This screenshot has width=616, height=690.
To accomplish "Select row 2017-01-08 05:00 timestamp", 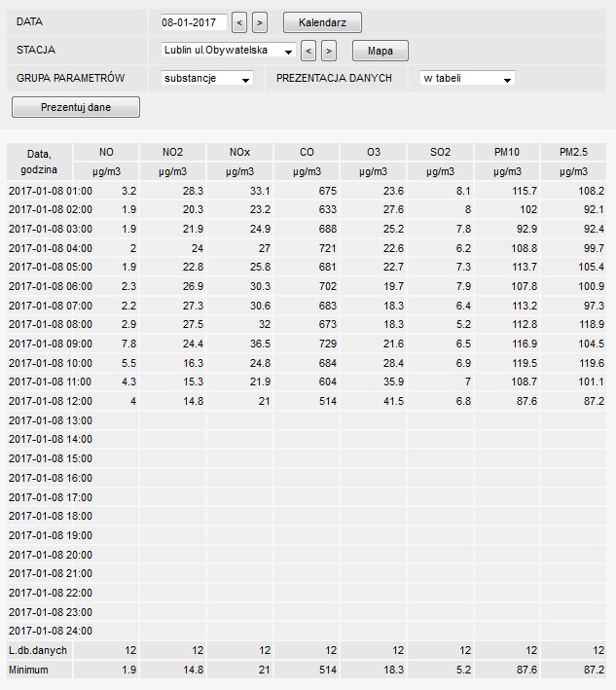I will tap(51, 267).
